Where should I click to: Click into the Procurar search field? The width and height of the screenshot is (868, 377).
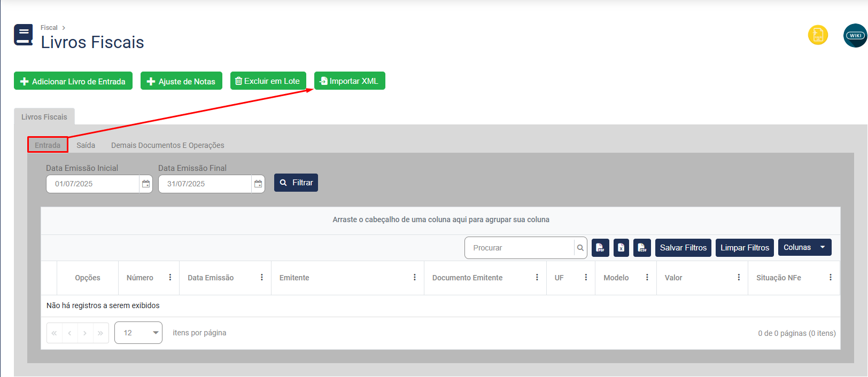coord(520,248)
